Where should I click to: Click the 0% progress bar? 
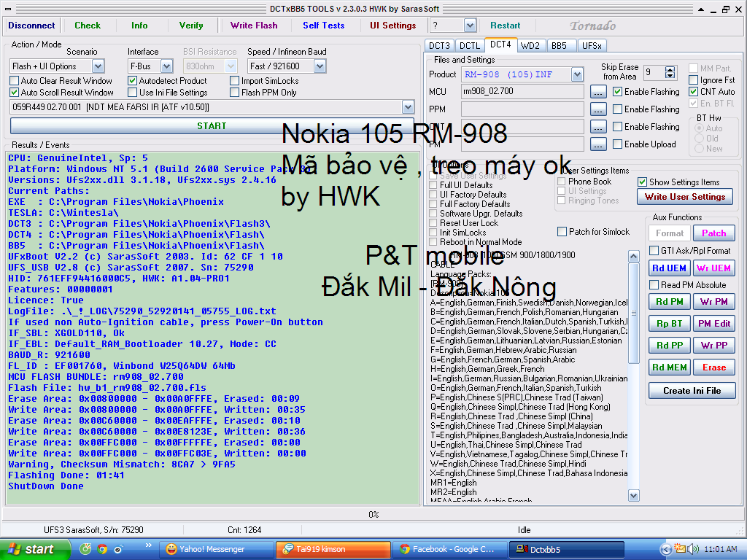tap(373, 514)
